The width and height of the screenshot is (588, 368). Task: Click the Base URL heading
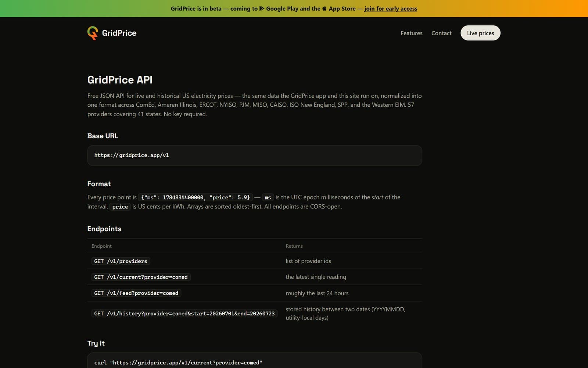(103, 136)
